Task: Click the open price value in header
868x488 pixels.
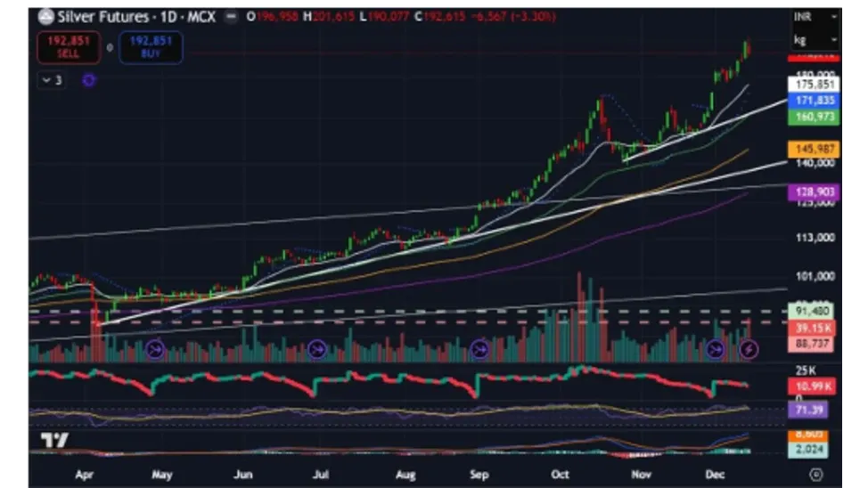Action: [x=278, y=17]
